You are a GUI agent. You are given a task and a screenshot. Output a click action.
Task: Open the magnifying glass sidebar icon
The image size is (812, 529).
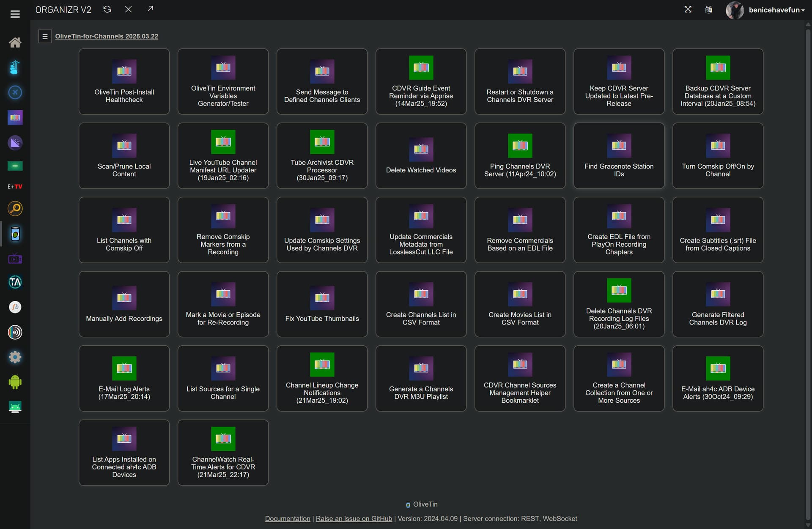[15, 209]
